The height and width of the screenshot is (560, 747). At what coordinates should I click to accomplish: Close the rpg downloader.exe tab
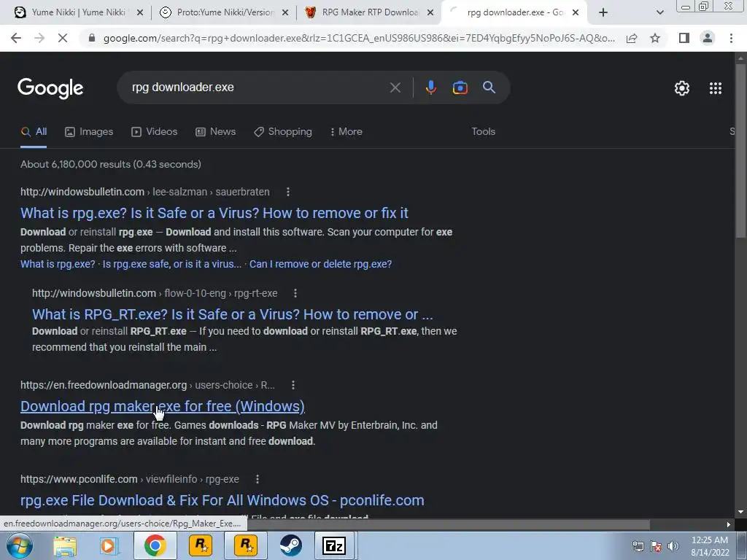click(x=576, y=13)
